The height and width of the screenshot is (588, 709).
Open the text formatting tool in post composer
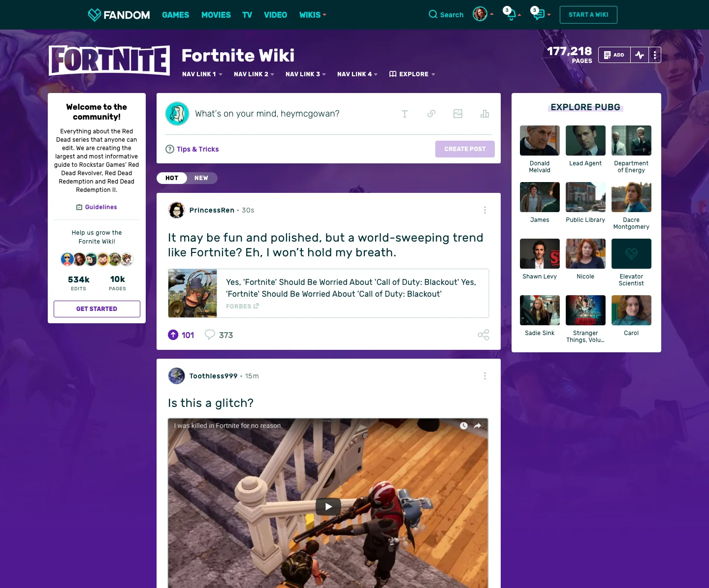point(405,114)
